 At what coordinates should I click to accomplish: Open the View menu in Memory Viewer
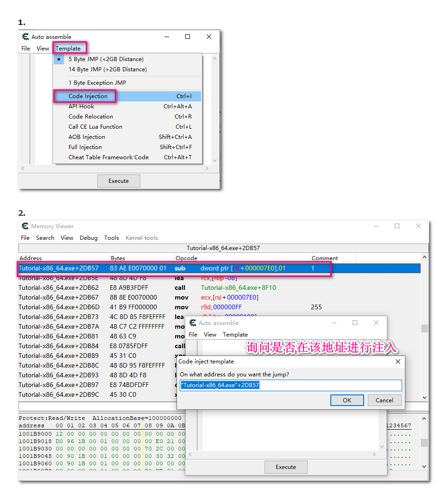[67, 238]
